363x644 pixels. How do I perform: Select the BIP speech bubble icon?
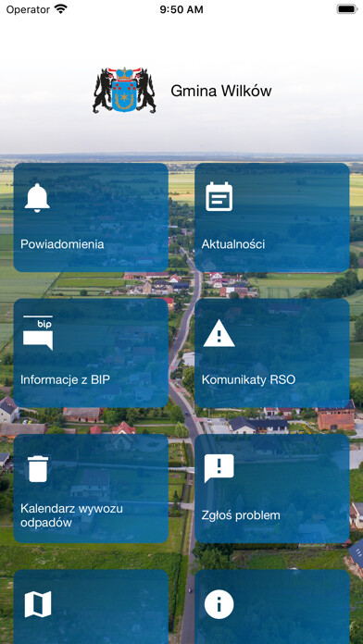pyautogui.click(x=38, y=333)
